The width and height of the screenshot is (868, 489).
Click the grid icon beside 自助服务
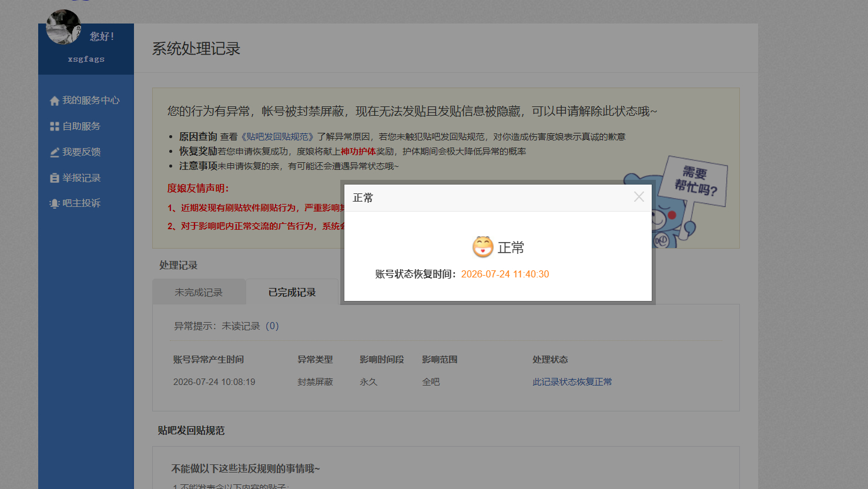click(x=55, y=126)
